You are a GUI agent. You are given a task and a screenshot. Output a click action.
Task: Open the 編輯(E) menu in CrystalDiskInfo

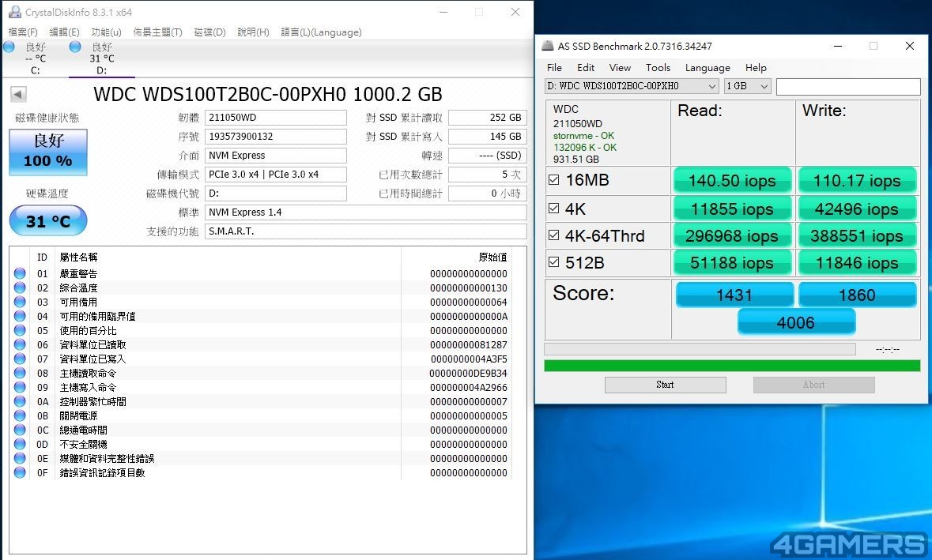pyautogui.click(x=64, y=32)
